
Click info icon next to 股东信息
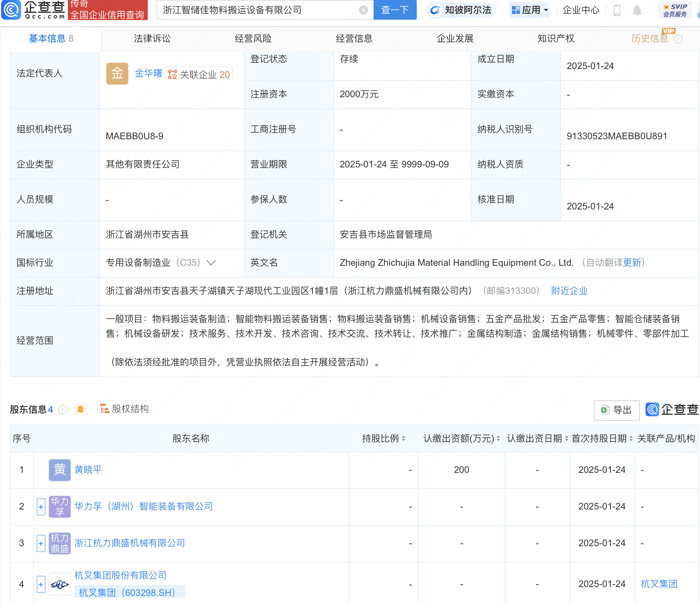click(63, 410)
